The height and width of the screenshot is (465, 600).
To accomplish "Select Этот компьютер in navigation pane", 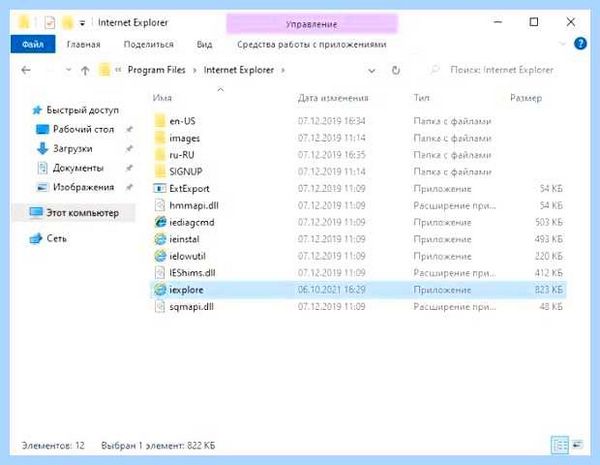I will 74,213.
